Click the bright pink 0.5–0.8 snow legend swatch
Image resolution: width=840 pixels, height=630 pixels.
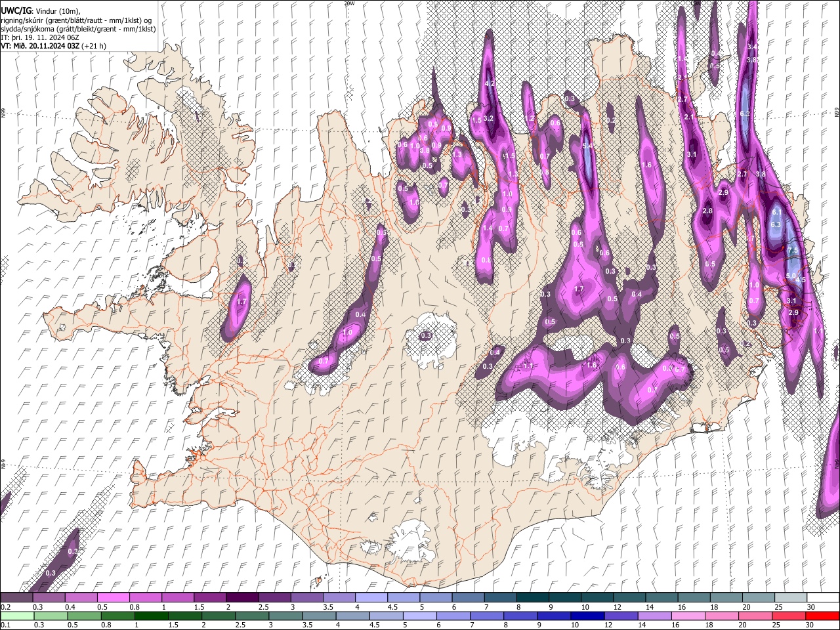point(113,598)
